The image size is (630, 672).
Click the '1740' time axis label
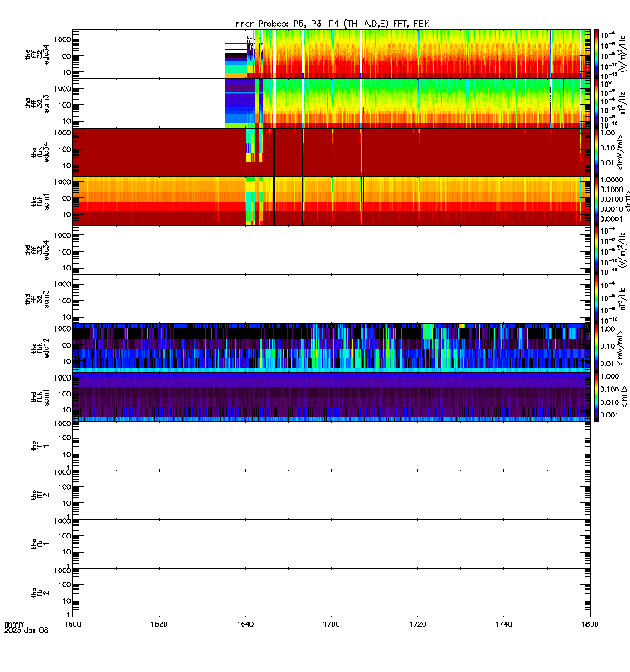503,624
